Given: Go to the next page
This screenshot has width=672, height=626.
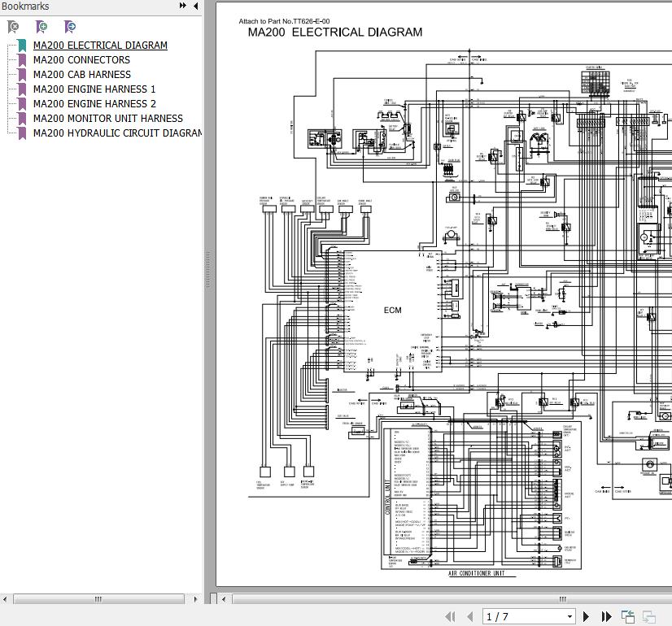Looking at the screenshot, I should click(x=587, y=616).
